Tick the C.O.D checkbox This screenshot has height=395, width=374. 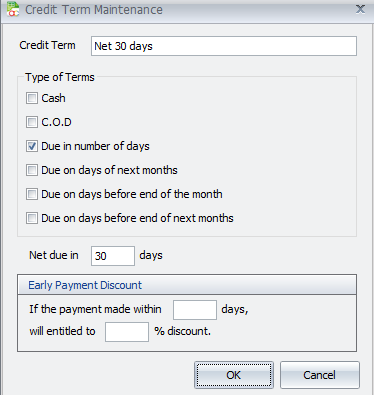point(32,122)
